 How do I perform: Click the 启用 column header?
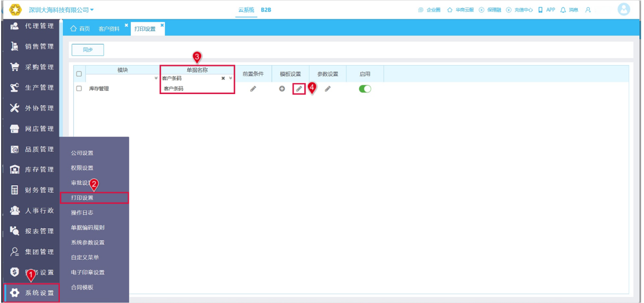(x=365, y=74)
